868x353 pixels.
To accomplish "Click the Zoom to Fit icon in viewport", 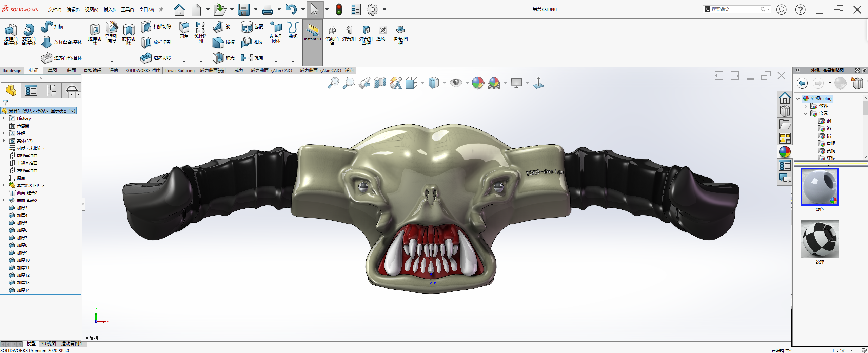I will (333, 83).
